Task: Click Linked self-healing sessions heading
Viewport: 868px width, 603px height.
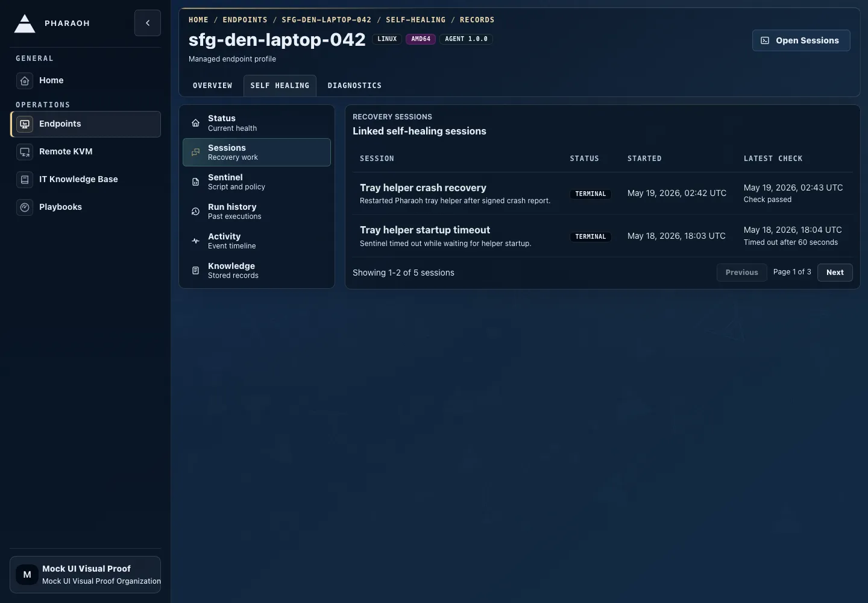Action: pyautogui.click(x=420, y=131)
